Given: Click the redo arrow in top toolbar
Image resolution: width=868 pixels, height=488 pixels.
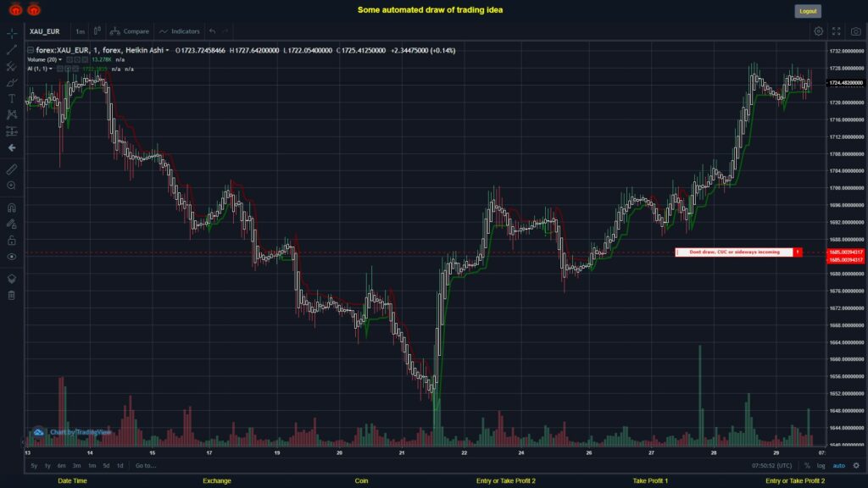Looking at the screenshot, I should 225,31.
